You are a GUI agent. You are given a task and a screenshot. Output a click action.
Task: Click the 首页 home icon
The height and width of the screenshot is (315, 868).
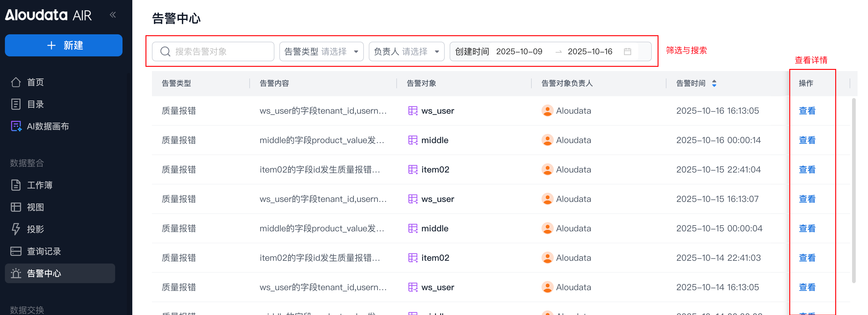(x=16, y=82)
